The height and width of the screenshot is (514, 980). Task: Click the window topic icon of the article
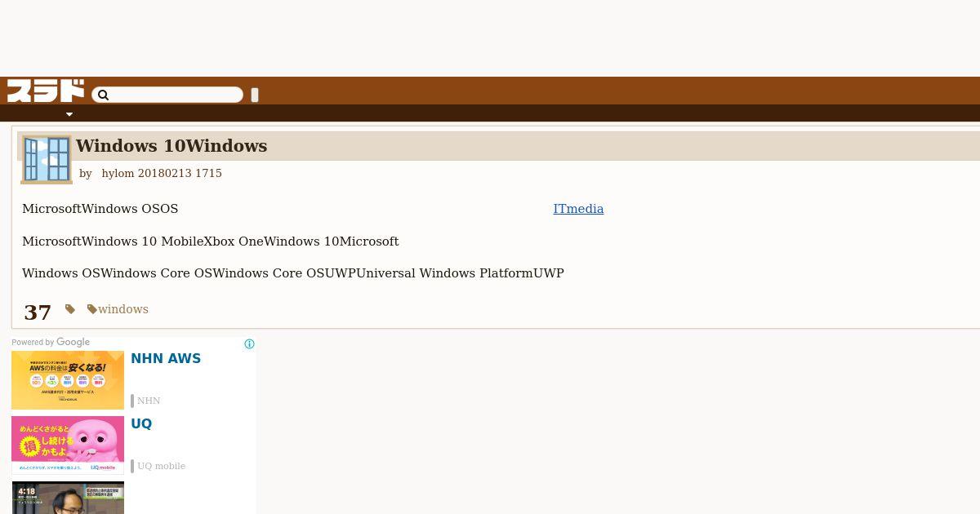click(47, 159)
